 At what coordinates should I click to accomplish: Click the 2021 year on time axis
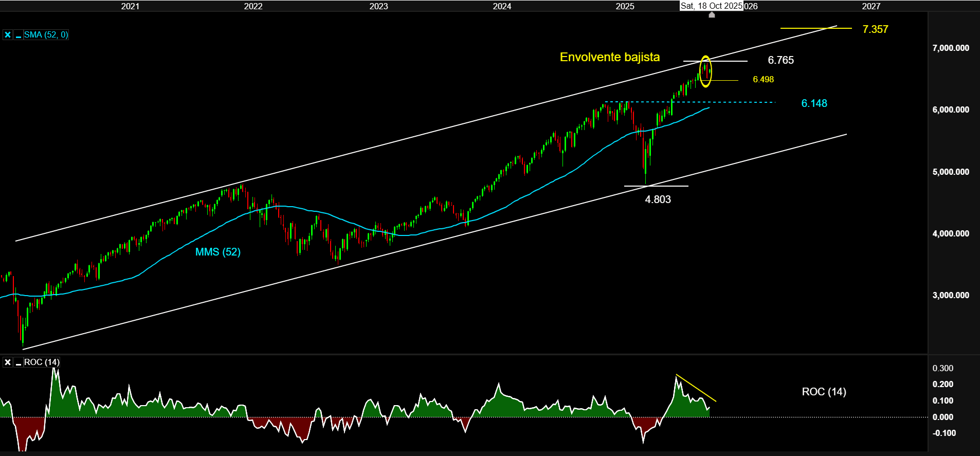(x=130, y=6)
